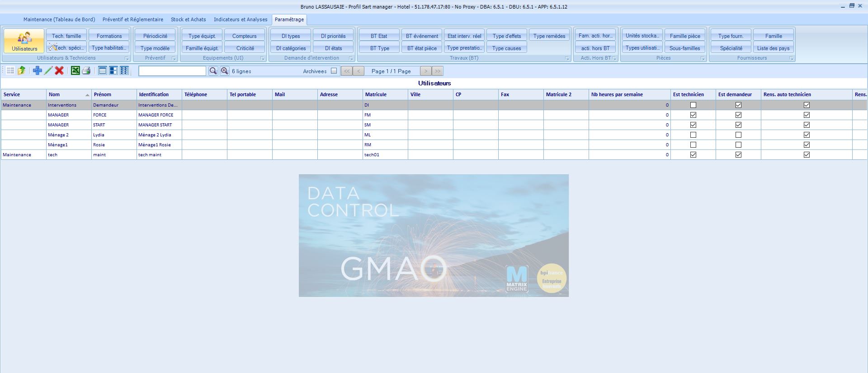
Task: Toggle Est technicien for tech maint row
Action: [693, 154]
